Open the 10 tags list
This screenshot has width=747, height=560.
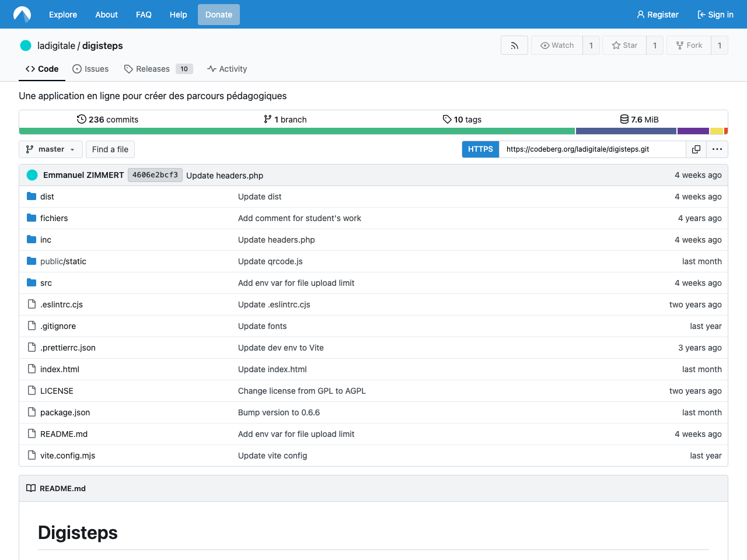tap(462, 119)
